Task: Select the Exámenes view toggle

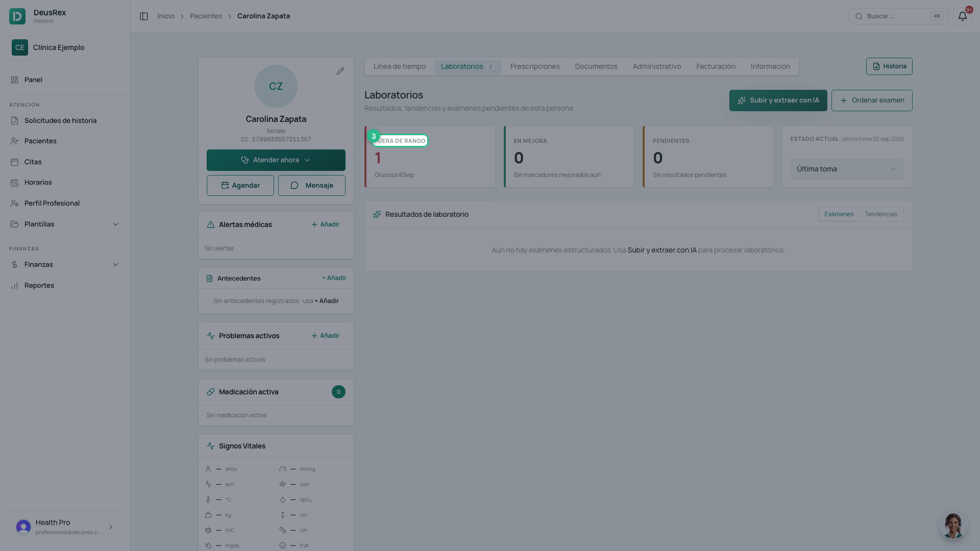Action: (839, 214)
